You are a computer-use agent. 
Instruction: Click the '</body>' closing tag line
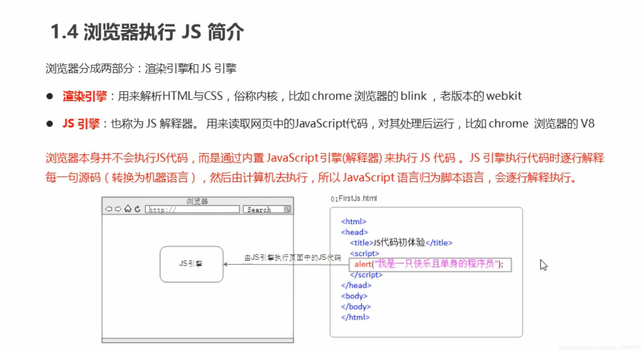pyautogui.click(x=356, y=306)
